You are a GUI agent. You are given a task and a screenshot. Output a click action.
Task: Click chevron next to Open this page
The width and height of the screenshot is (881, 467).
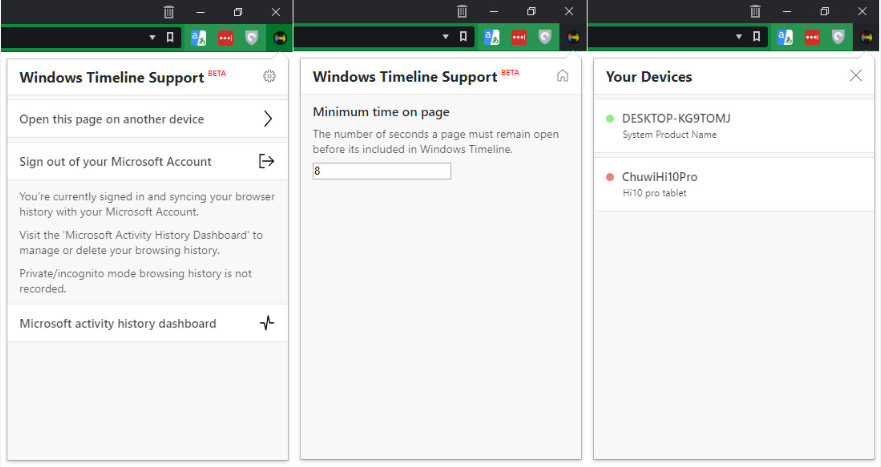pyautogui.click(x=268, y=119)
